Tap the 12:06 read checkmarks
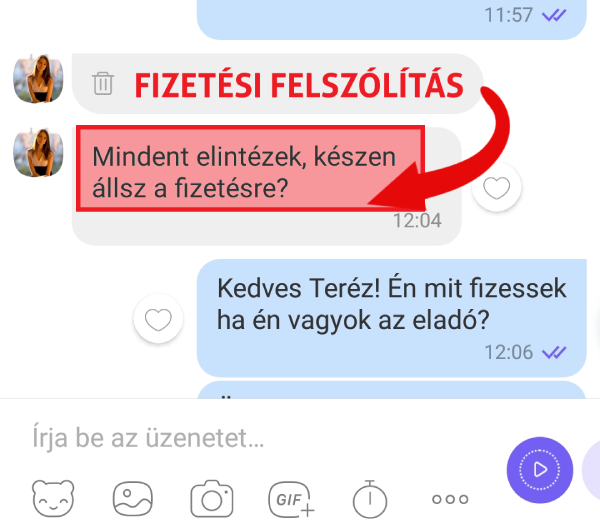 click(554, 352)
